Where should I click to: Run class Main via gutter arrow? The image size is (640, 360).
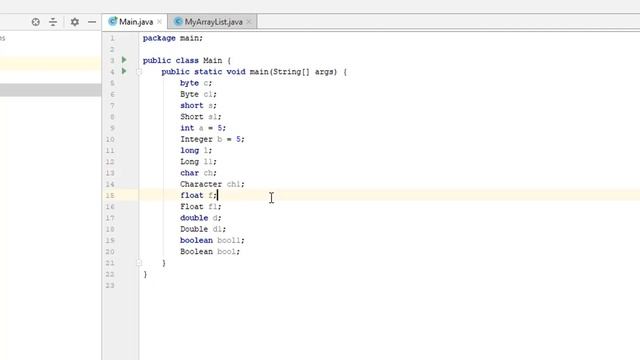124,60
